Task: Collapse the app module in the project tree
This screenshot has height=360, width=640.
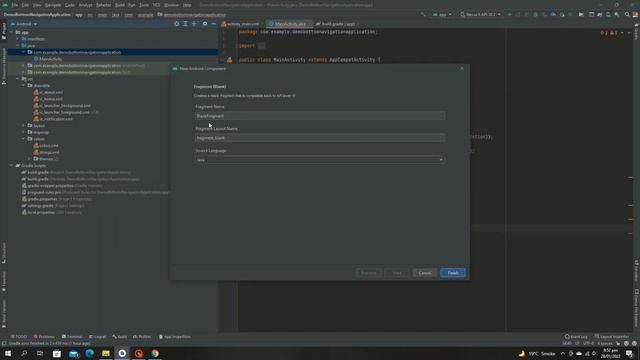Action: click(12, 32)
